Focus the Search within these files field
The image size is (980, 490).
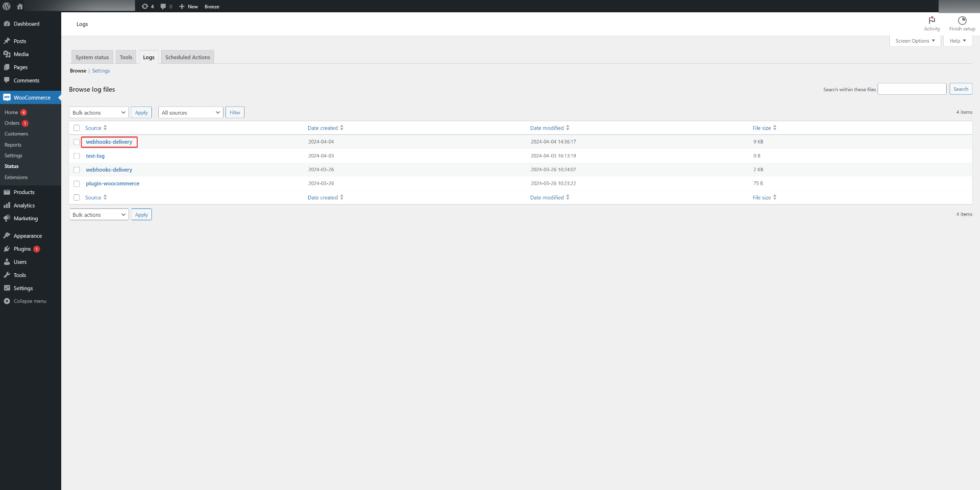[x=912, y=89]
